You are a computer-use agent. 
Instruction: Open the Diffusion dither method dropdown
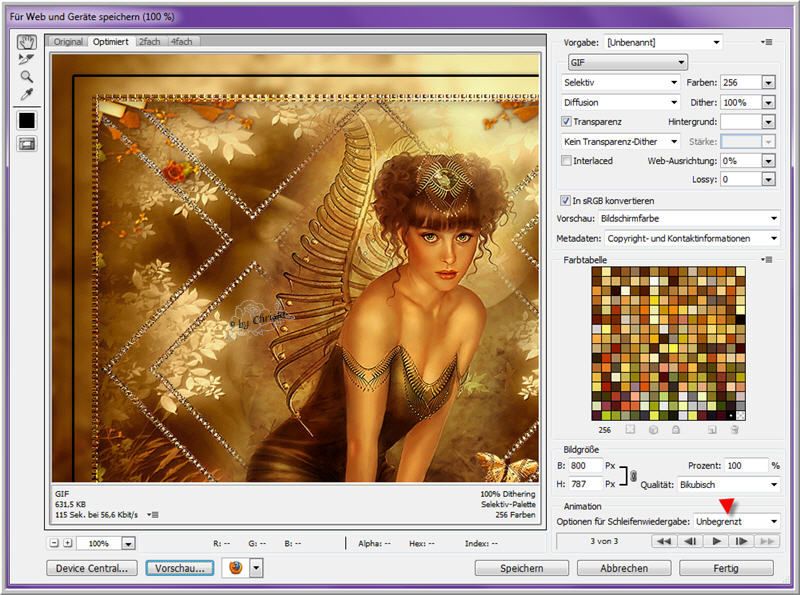[x=620, y=102]
